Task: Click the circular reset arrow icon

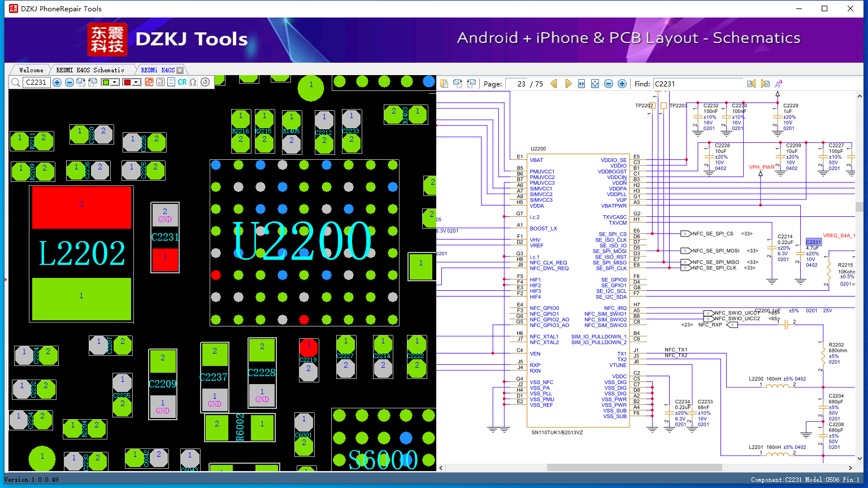Action: click(205, 82)
